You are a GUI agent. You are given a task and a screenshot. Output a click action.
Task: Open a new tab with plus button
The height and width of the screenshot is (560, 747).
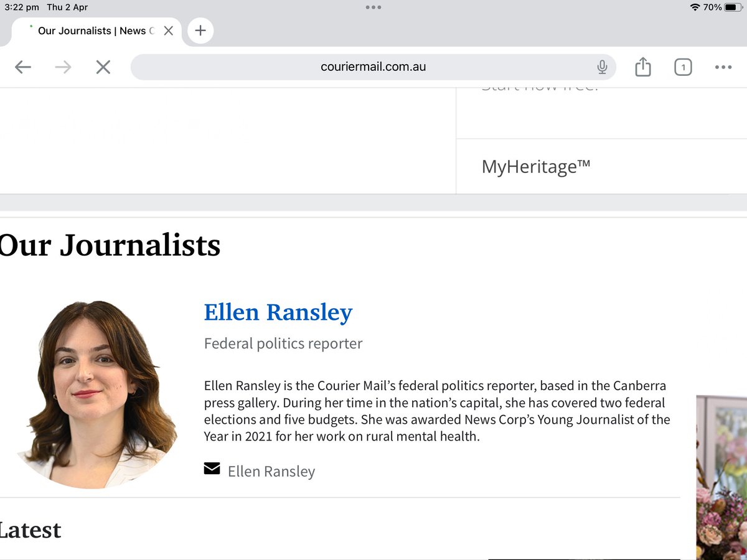[x=200, y=30]
